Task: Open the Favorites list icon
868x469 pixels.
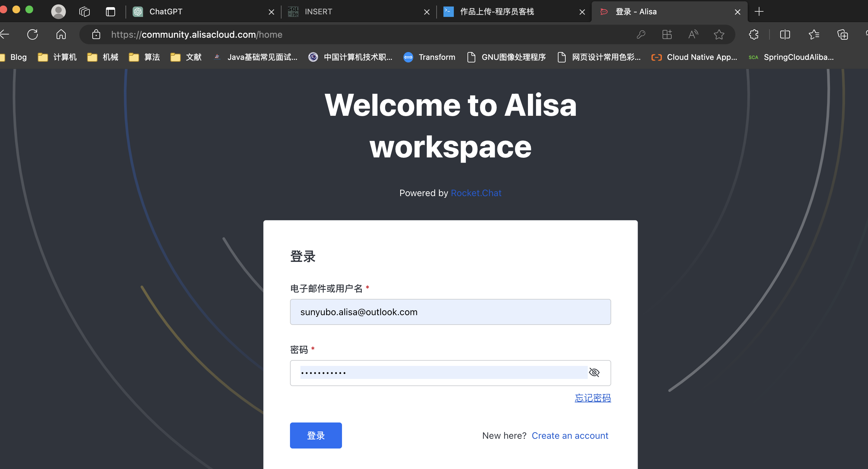Action: [x=814, y=34]
